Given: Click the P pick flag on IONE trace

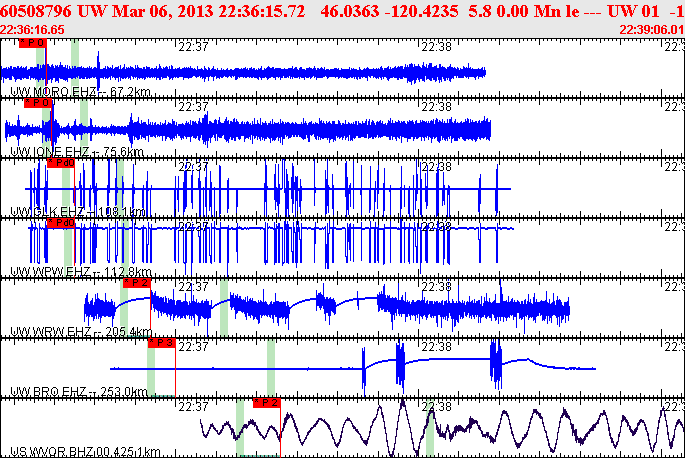Looking at the screenshot, I should tap(37, 102).
